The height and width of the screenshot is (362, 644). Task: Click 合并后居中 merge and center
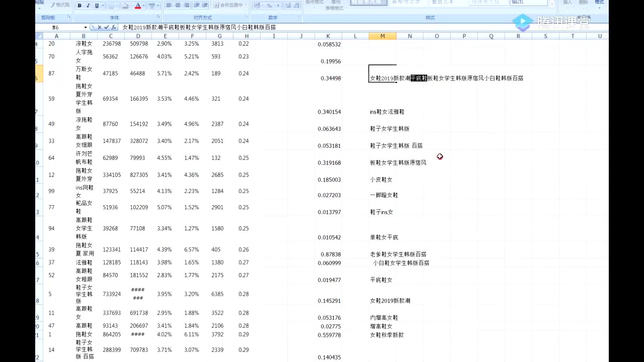click(227, 5)
